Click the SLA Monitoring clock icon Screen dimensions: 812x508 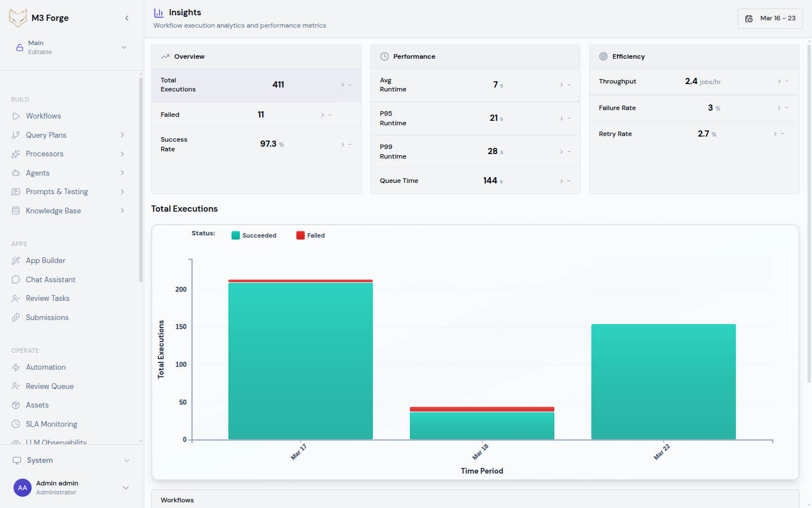click(x=16, y=424)
